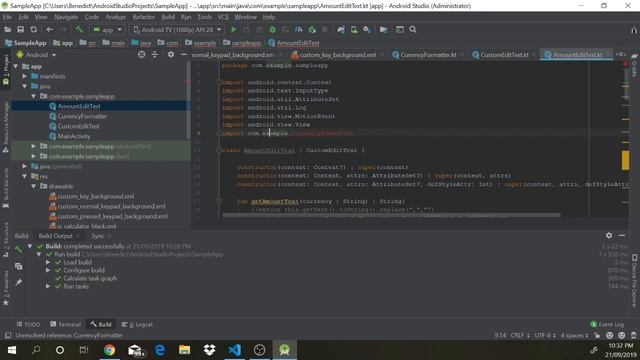Collapse the app module node
Screen dimensions: 640x360
tap(16, 66)
